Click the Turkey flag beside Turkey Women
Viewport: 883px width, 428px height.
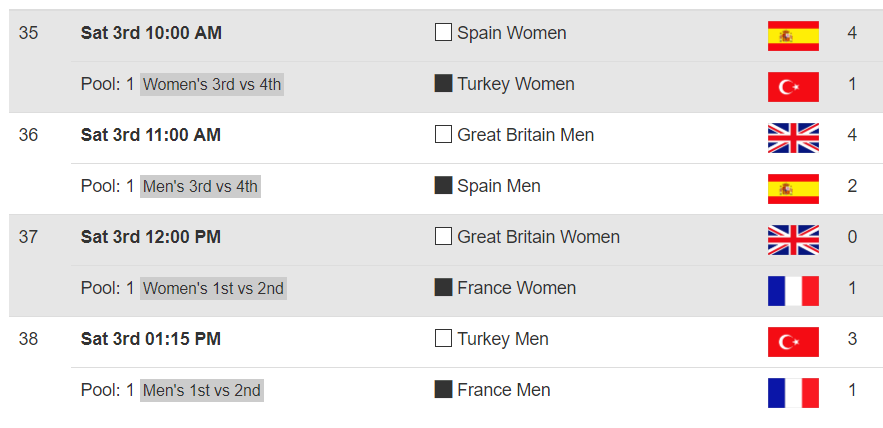pos(793,86)
